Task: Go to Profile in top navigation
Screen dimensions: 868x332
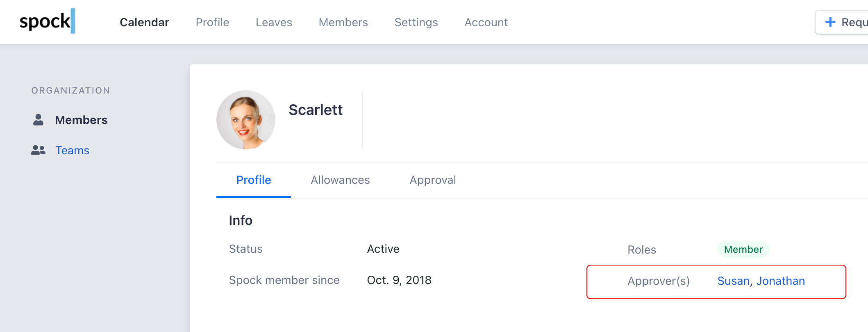Action: tap(212, 22)
